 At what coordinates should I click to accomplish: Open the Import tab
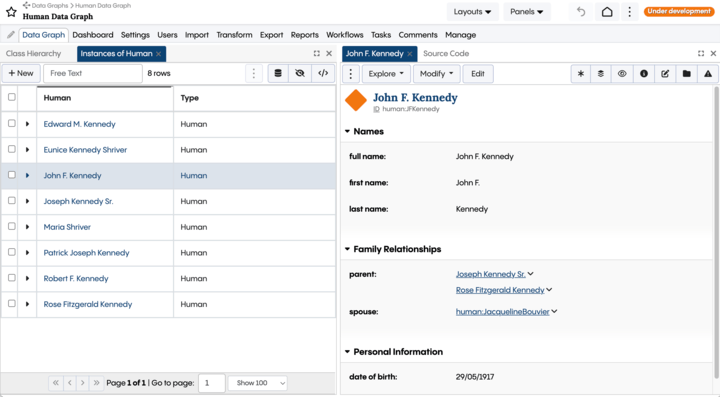pos(197,35)
